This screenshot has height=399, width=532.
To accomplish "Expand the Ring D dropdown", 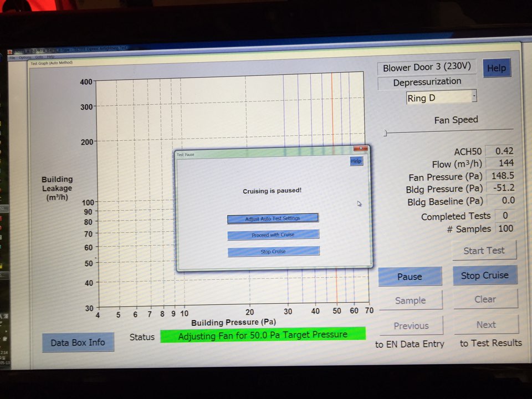I will (x=473, y=97).
